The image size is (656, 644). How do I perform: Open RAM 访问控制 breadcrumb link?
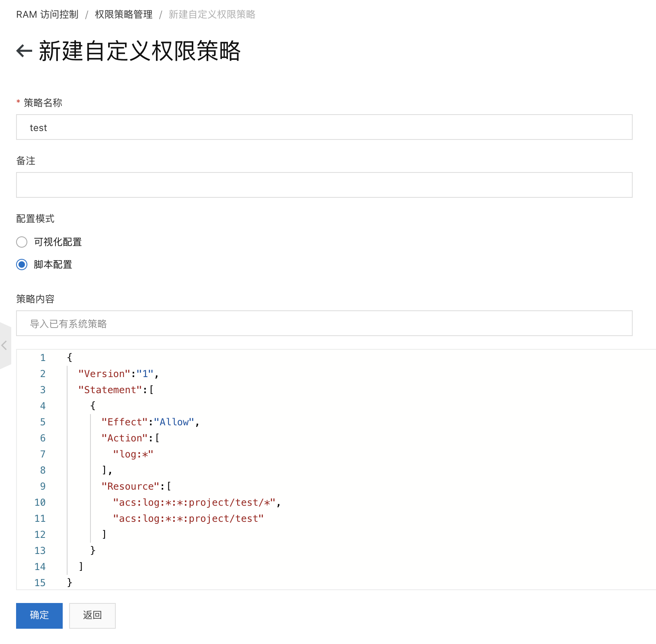[x=47, y=14]
